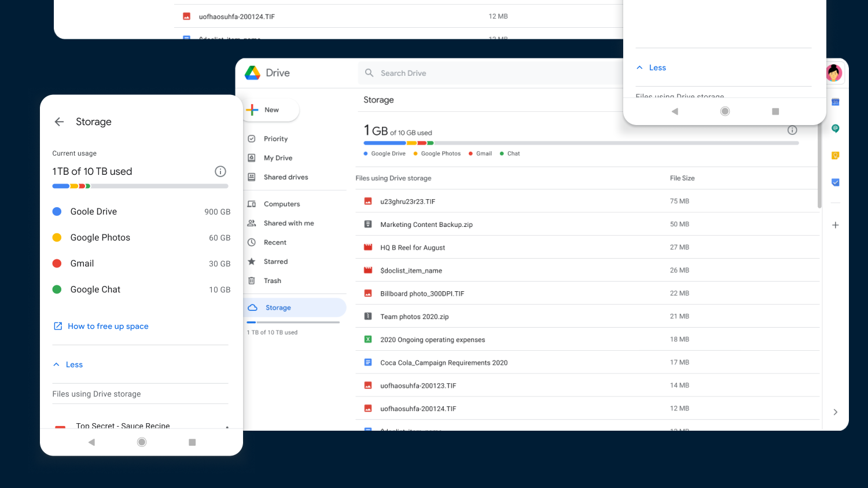
Task: Click the 1 GB of 10 GB storage usage bar
Action: [580, 143]
